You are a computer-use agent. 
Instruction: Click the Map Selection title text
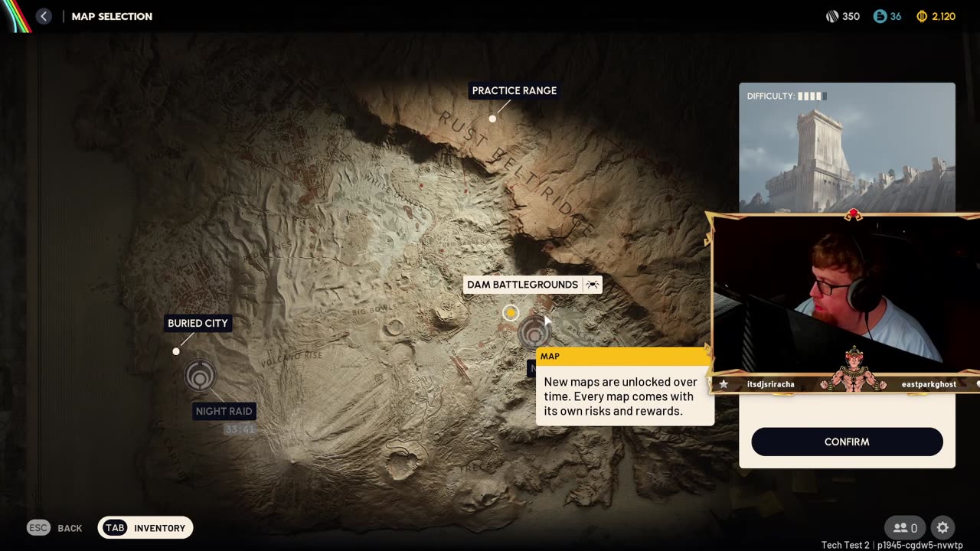point(112,16)
